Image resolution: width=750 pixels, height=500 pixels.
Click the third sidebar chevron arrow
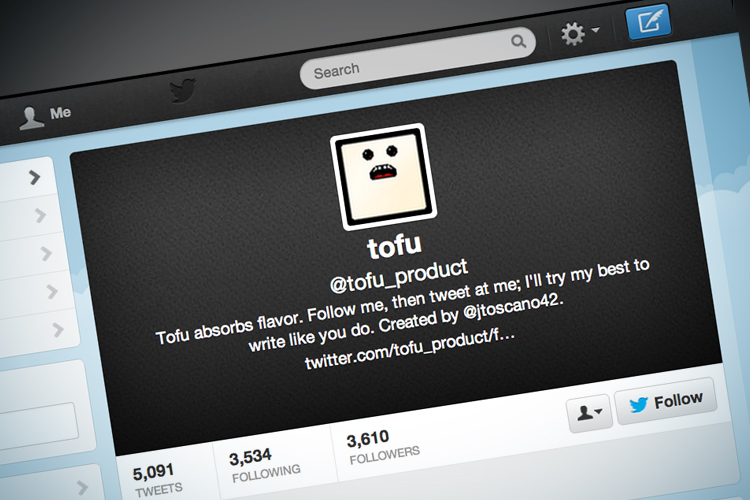click(x=46, y=253)
